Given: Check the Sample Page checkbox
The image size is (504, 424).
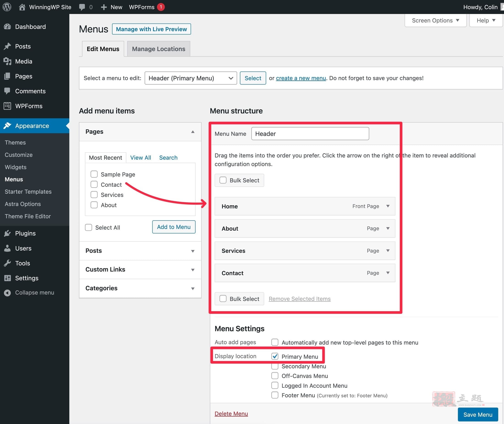Looking at the screenshot, I should click(x=94, y=174).
